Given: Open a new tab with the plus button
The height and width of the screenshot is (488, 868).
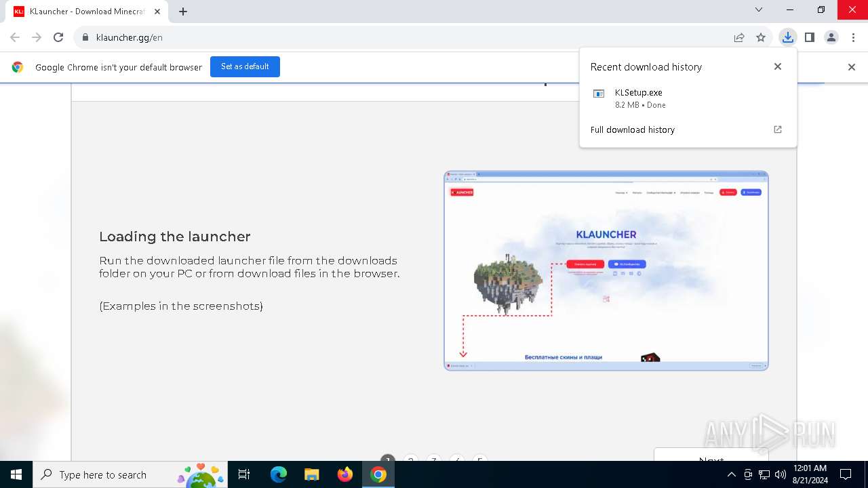Looking at the screenshot, I should pos(183,12).
